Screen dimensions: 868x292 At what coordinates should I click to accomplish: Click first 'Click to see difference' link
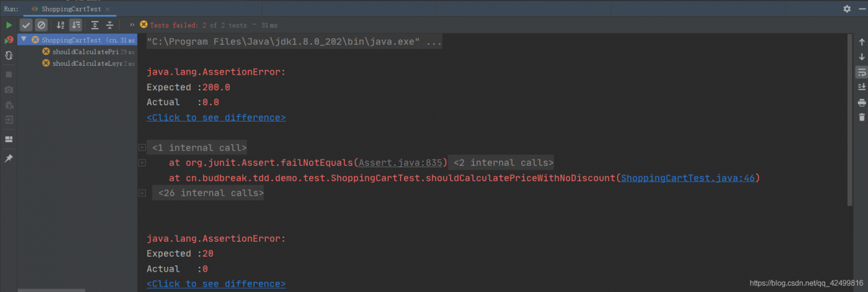pos(216,117)
